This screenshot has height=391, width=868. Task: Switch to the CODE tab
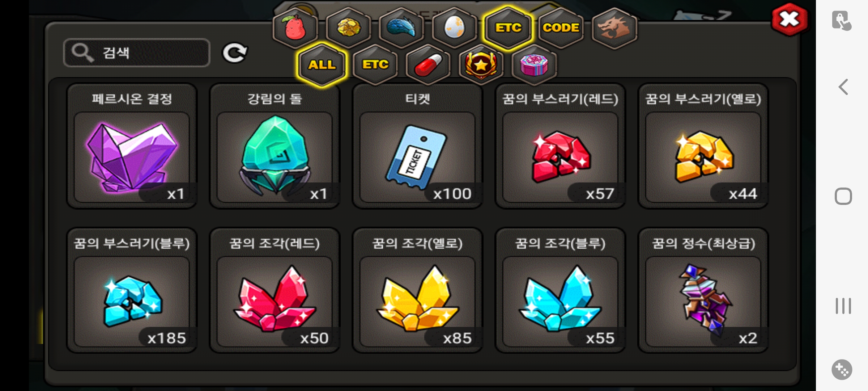[x=561, y=28]
